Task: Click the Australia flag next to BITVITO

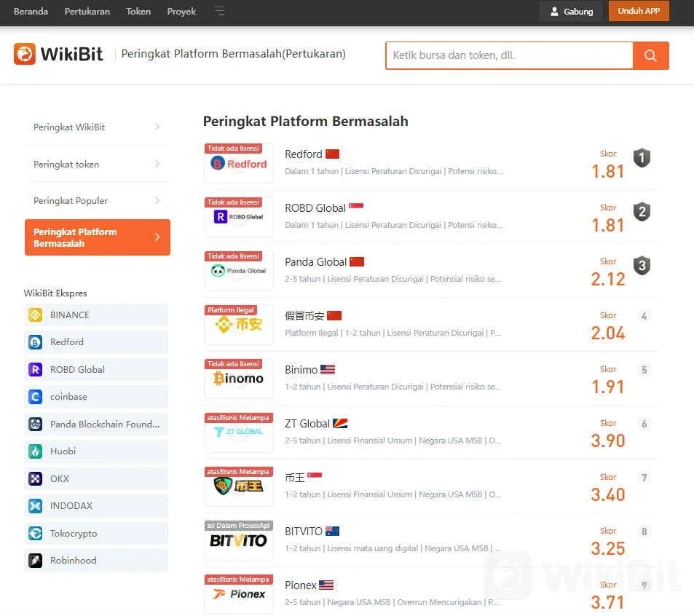Action: [332, 531]
